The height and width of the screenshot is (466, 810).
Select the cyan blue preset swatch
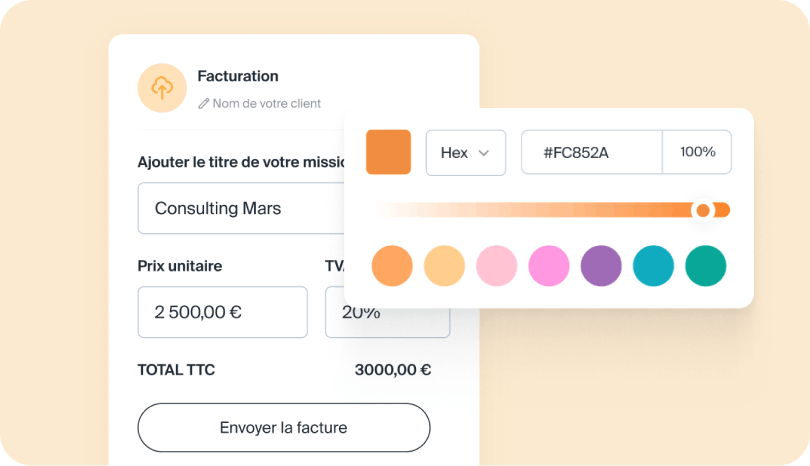pyautogui.click(x=654, y=266)
